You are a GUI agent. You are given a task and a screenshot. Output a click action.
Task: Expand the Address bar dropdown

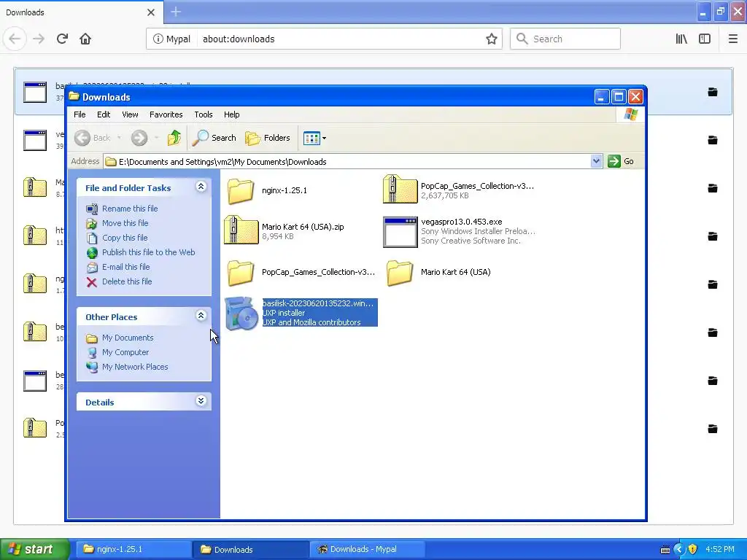(x=596, y=161)
